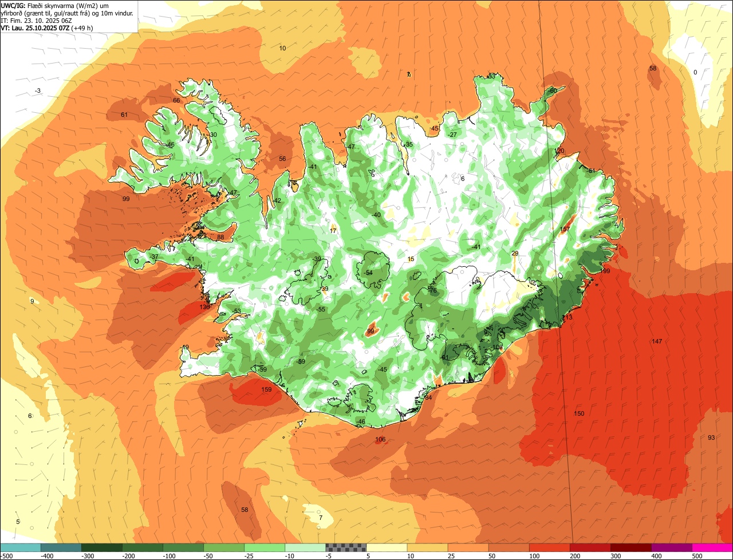Click the light green legend swatch labeled -25
This screenshot has width=733, height=560.
pos(265,547)
